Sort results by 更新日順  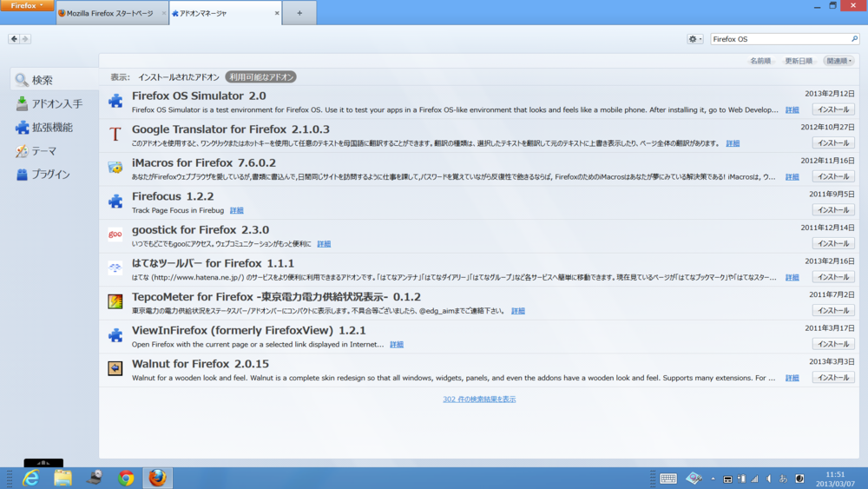point(799,61)
